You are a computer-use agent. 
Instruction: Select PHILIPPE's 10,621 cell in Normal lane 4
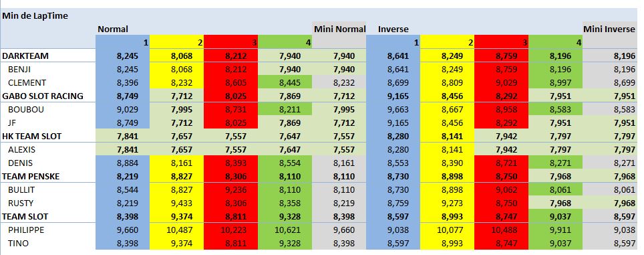click(285, 230)
